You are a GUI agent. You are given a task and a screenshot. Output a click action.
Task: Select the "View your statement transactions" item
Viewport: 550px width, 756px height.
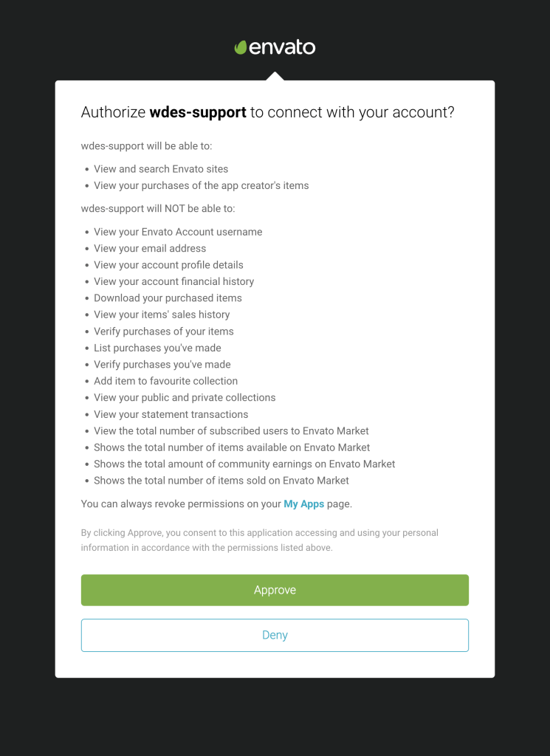(171, 414)
